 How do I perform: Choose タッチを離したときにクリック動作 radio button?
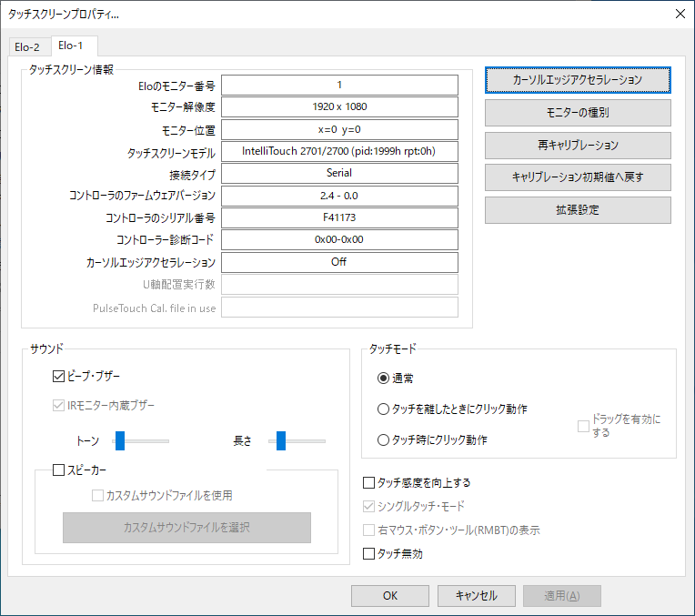tap(383, 409)
